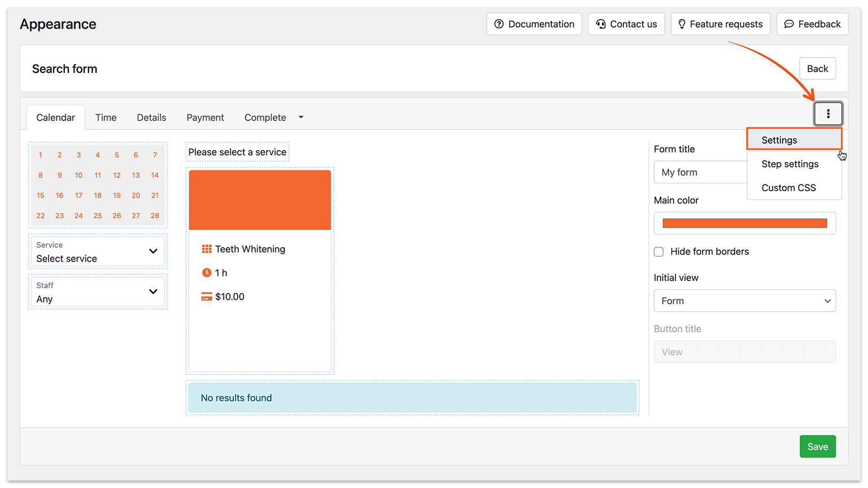Pick day 4 in the calendar
The width and height of the screenshot is (868, 488).
click(98, 155)
